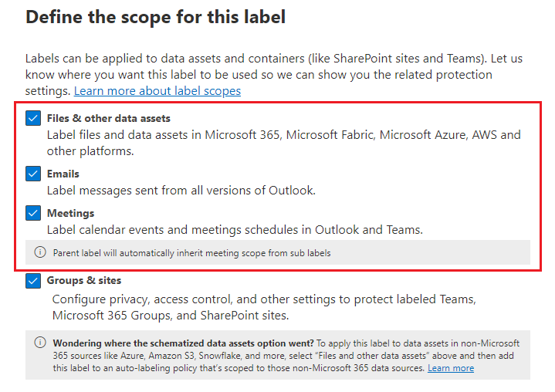Click the Files & other data assets label text
Viewport: 555px width, 392px height.
[109, 119]
